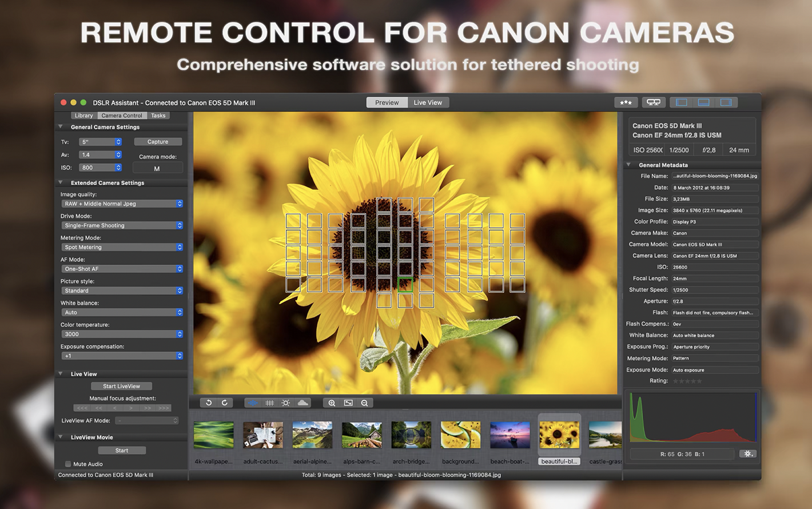This screenshot has height=509, width=812.
Task: Select the beautiful-bloom sunflower thumbnail
Action: (x=559, y=435)
